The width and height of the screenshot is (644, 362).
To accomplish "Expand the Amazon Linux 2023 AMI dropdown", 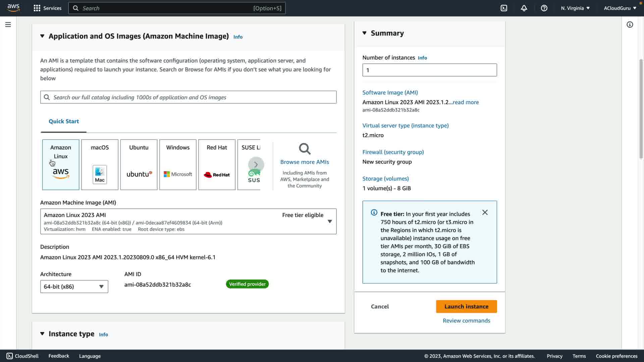I will 329,221.
